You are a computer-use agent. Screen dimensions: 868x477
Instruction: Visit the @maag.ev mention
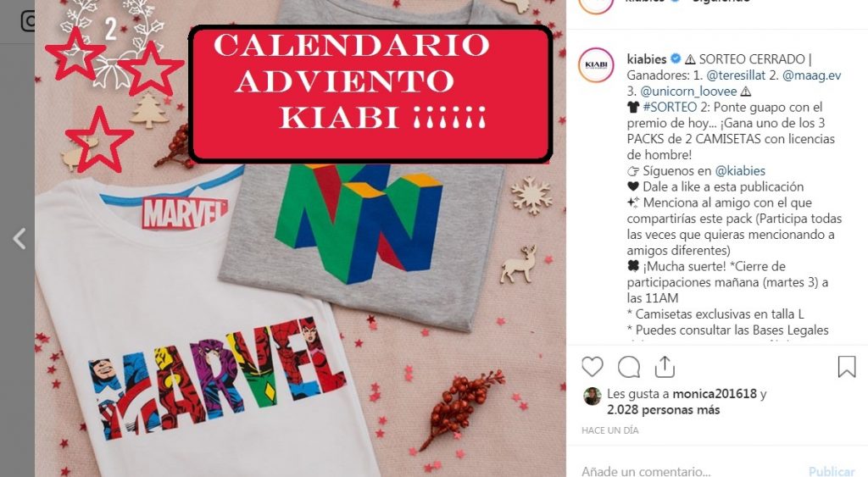click(811, 75)
